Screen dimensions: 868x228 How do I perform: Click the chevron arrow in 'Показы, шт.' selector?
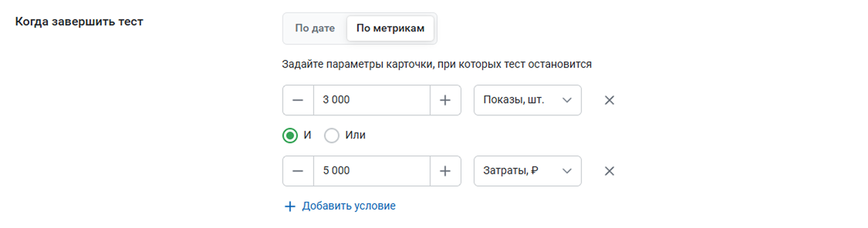coord(567,100)
